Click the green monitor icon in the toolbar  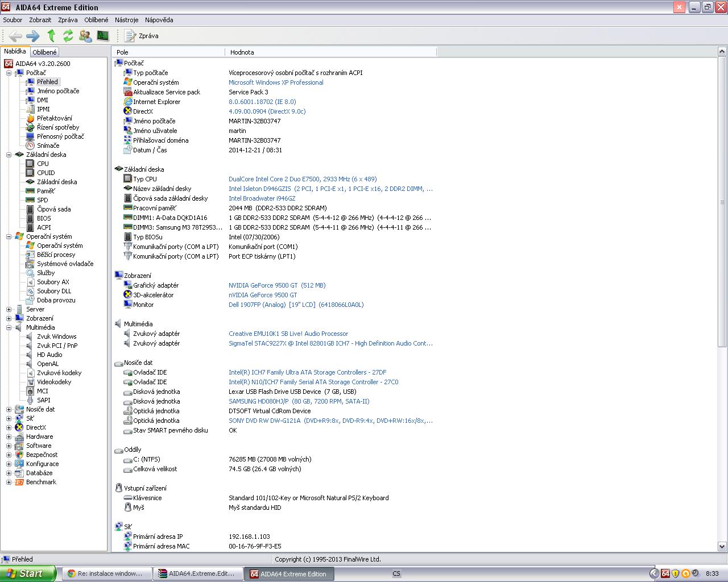pyautogui.click(x=103, y=36)
